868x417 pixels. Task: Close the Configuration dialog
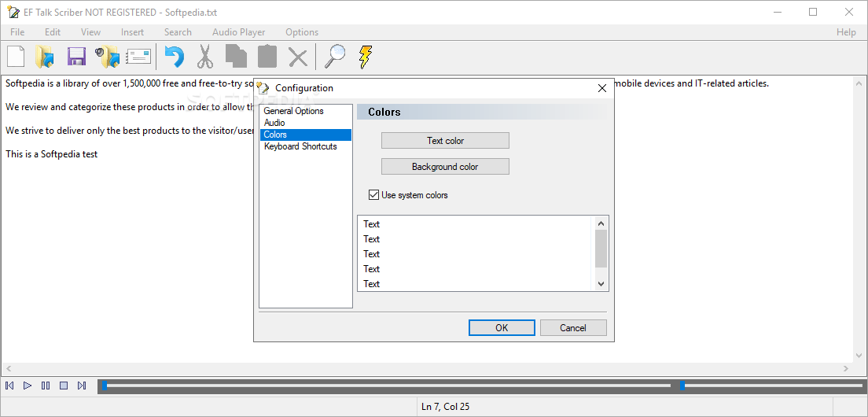(x=602, y=88)
